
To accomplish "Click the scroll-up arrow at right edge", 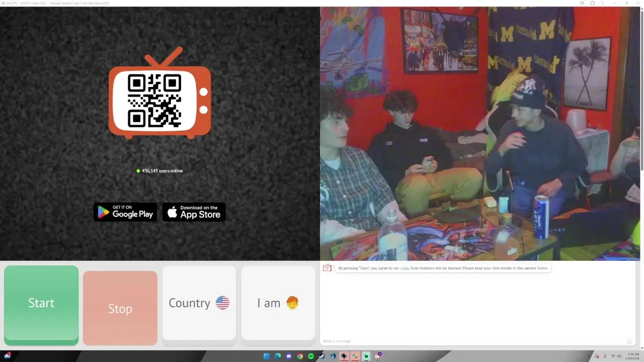I will (642, 9).
